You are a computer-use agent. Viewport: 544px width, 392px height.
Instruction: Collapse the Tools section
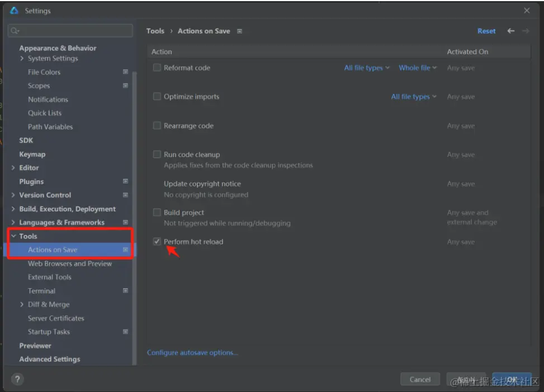point(13,236)
